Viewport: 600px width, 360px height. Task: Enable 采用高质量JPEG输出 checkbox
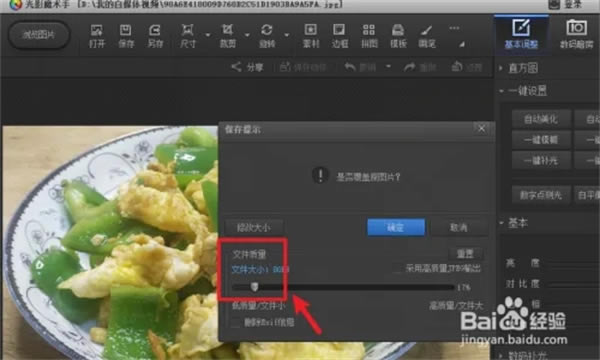click(x=398, y=268)
